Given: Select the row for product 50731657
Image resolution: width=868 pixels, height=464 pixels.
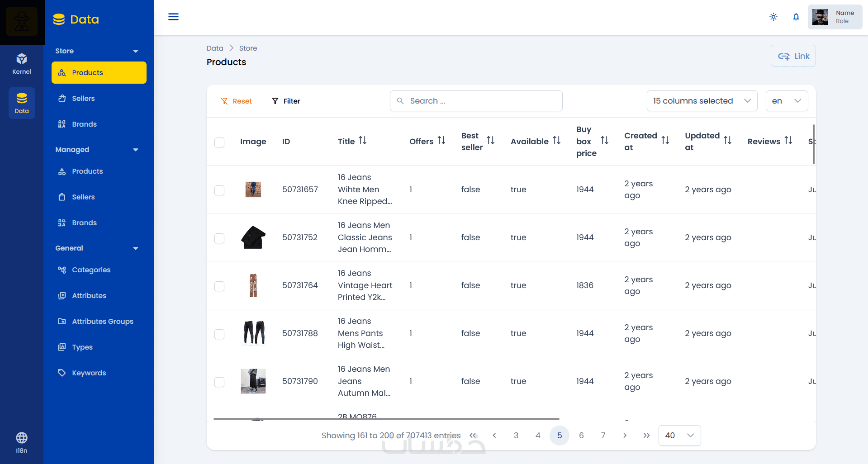Looking at the screenshot, I should tap(219, 190).
